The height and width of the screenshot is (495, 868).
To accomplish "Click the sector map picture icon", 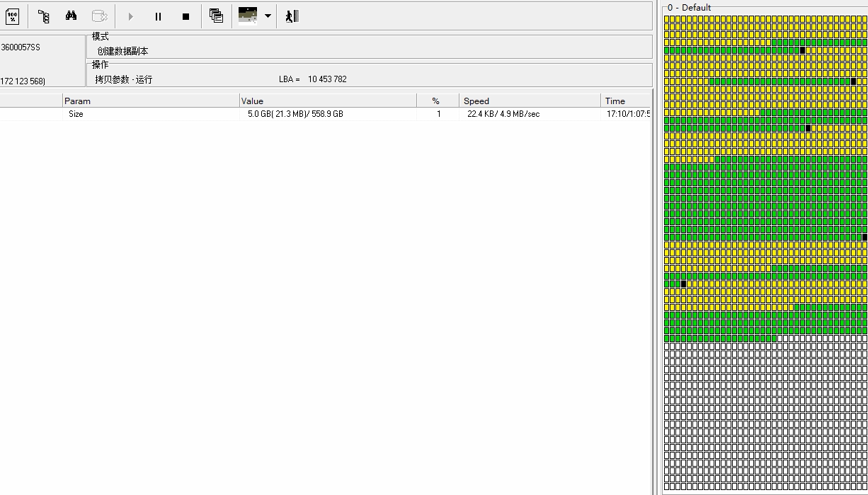I will (248, 16).
